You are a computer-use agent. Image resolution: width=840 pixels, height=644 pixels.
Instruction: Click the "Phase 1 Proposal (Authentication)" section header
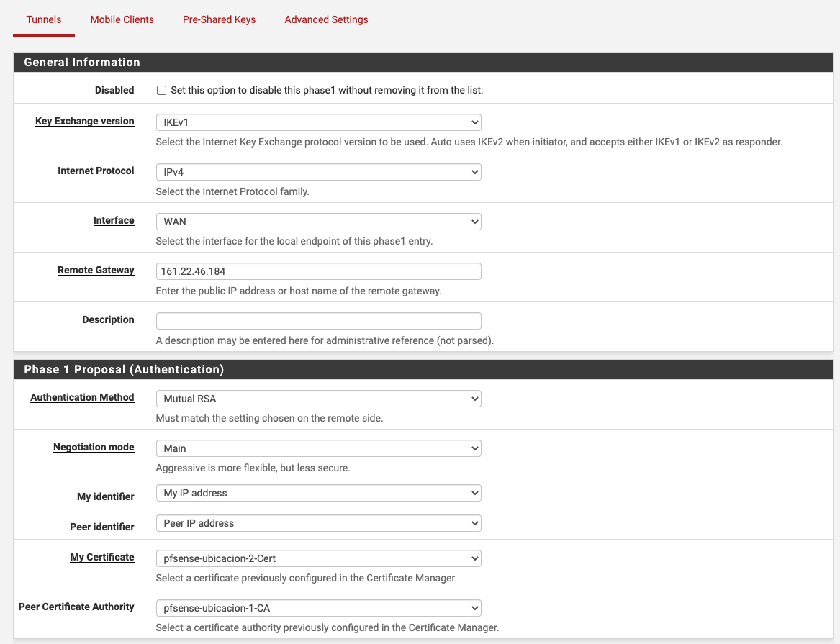[x=423, y=369]
